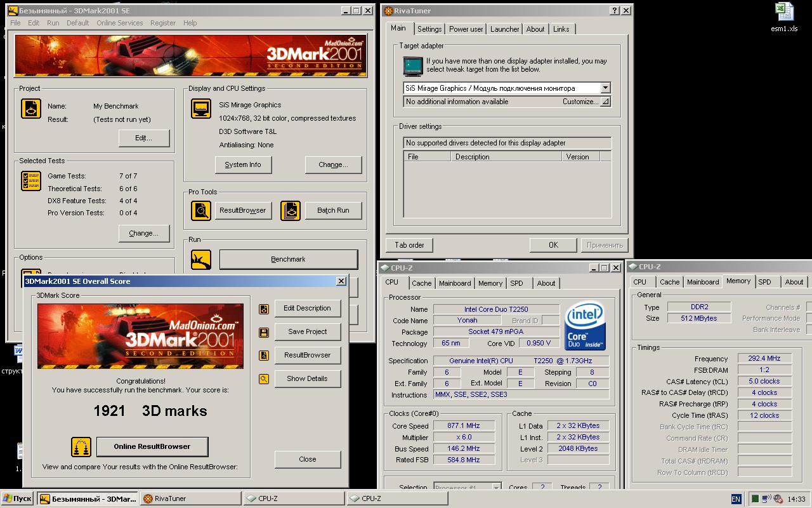812x508 pixels.
Task: Open the File menu in 3DMark
Action: tap(15, 23)
